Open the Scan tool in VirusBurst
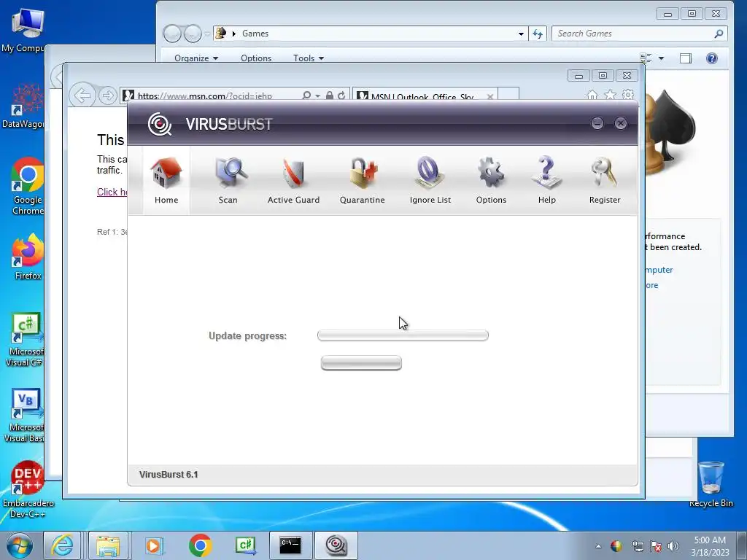The width and height of the screenshot is (747, 560). 228,181
